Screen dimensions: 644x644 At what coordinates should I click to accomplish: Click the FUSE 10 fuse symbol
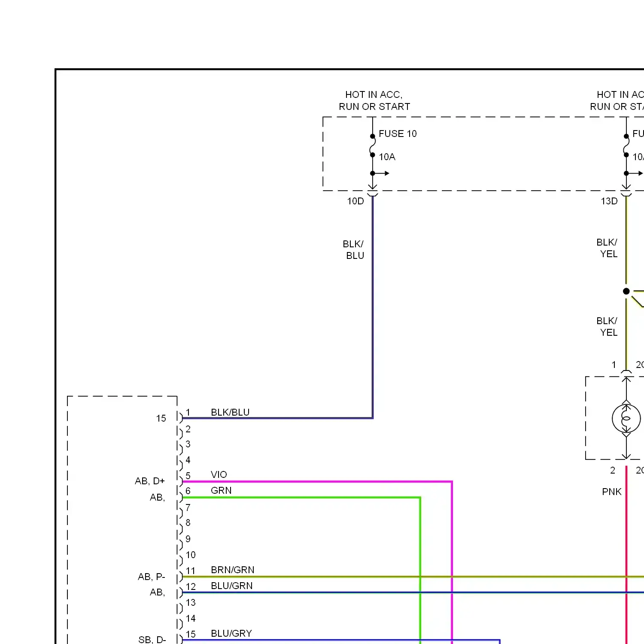(x=372, y=146)
